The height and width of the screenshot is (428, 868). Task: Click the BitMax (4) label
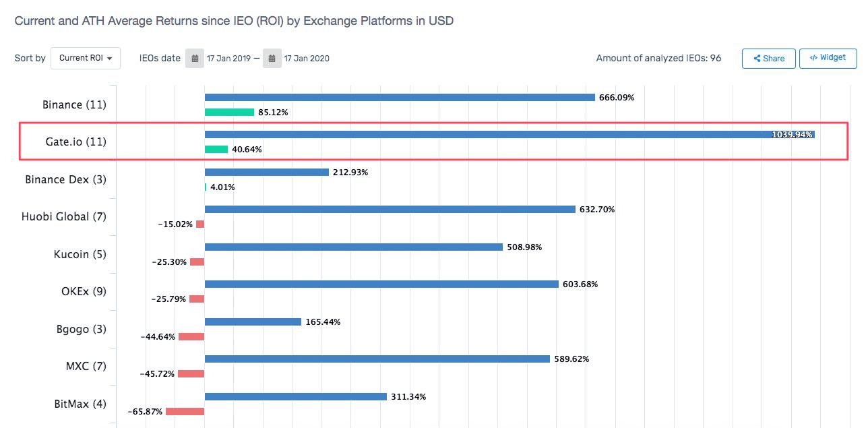tap(80, 404)
